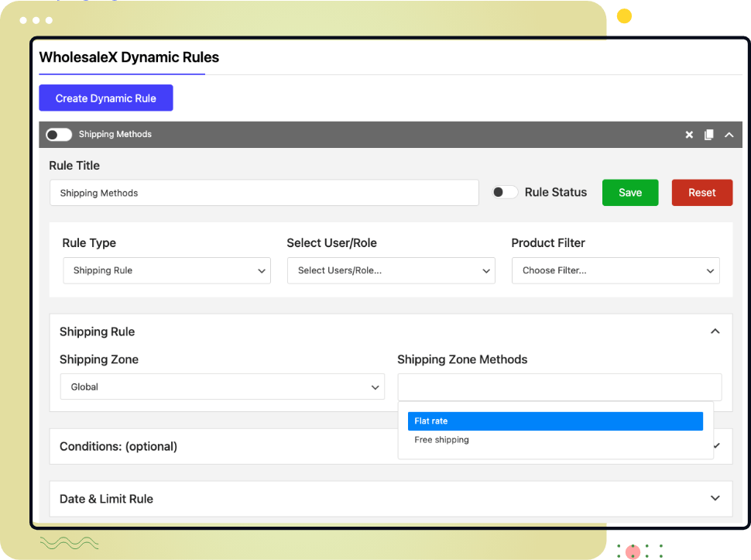Toggle the Shipping Methods header switch
Viewport: 751px width, 560px height.
59,135
